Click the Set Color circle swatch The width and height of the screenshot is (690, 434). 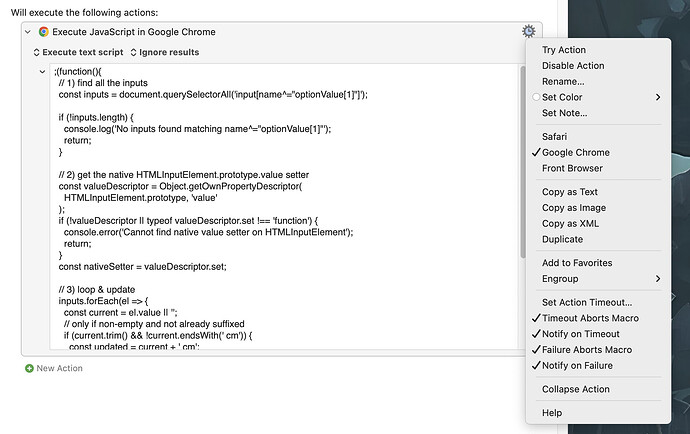pos(536,97)
